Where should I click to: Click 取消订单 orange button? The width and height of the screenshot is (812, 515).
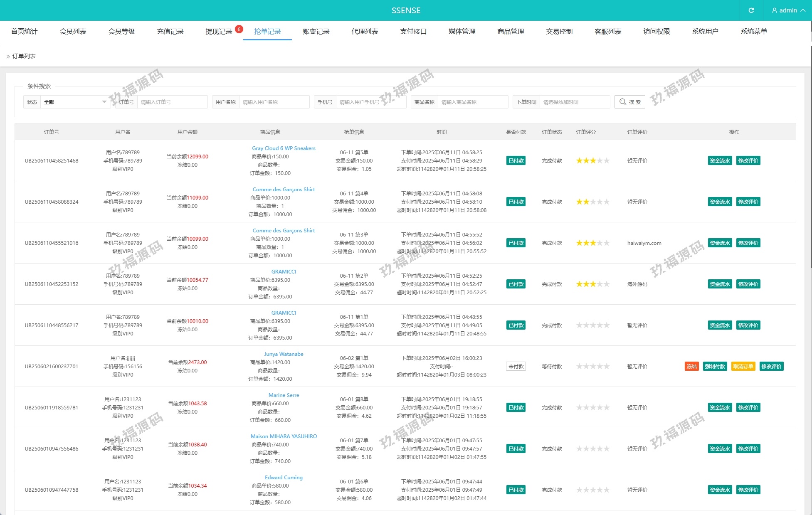743,367
